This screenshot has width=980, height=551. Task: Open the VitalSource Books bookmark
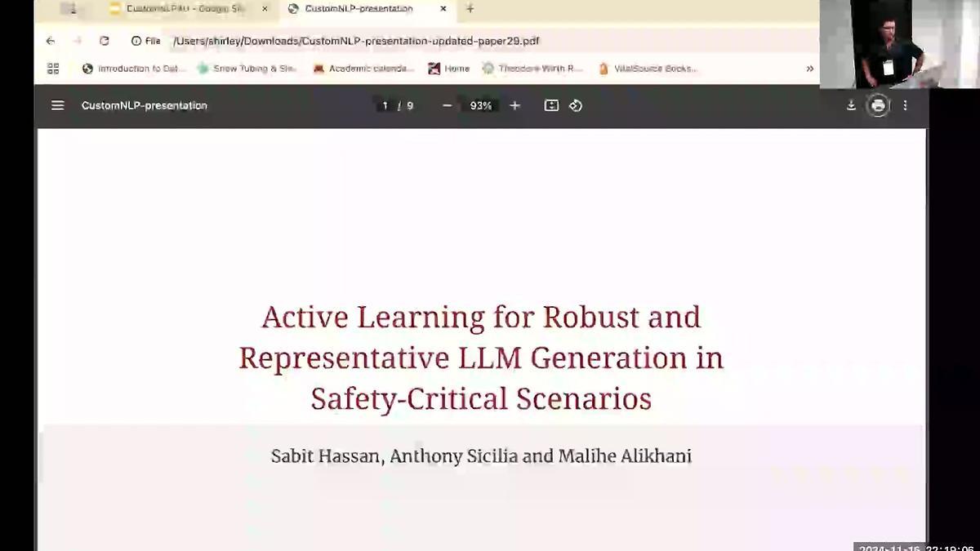[648, 69]
